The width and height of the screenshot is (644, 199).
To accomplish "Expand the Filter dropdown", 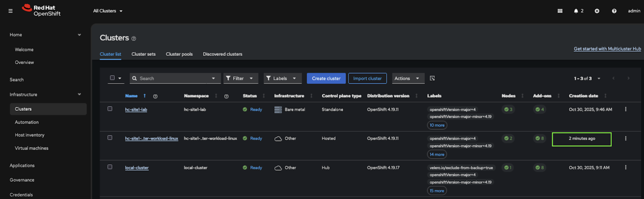I will click(x=240, y=78).
